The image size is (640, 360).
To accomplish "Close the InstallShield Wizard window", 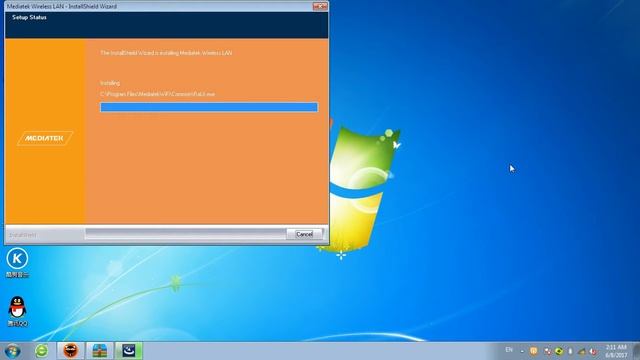I will point(320,6).
